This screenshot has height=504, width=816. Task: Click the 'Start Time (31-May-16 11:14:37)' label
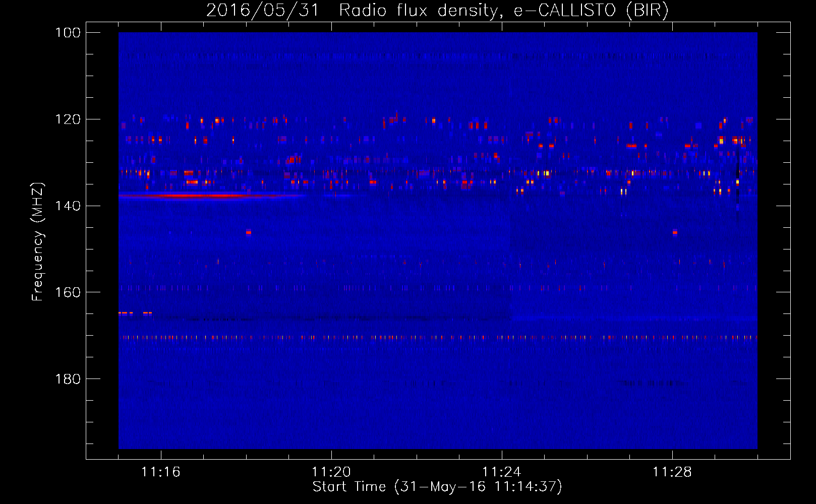(x=437, y=487)
